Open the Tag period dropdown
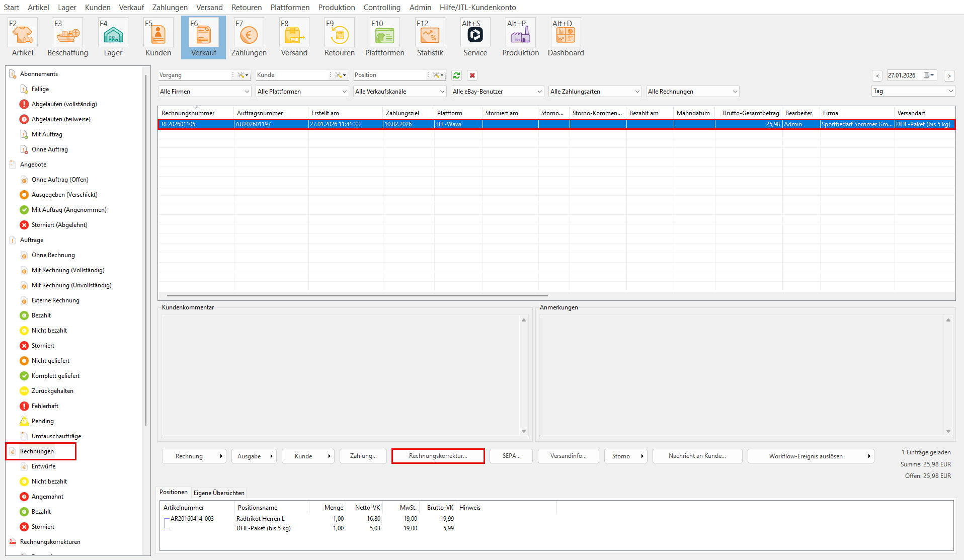Image resolution: width=964 pixels, height=560 pixels. click(913, 91)
